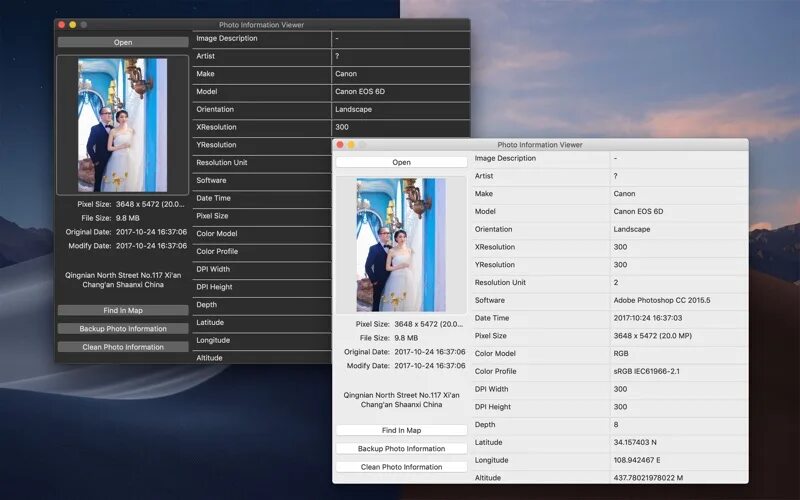
Task: Select Modify Date value in light window
Action: point(430,365)
